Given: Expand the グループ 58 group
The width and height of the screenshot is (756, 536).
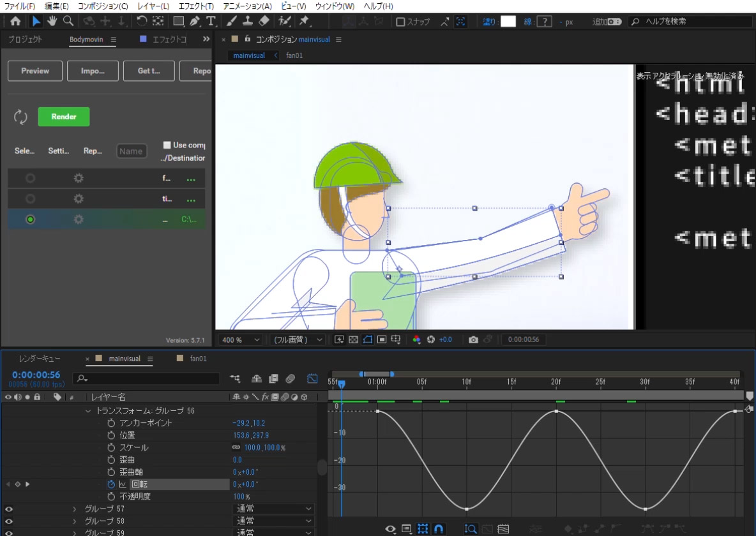Looking at the screenshot, I should tap(75, 521).
